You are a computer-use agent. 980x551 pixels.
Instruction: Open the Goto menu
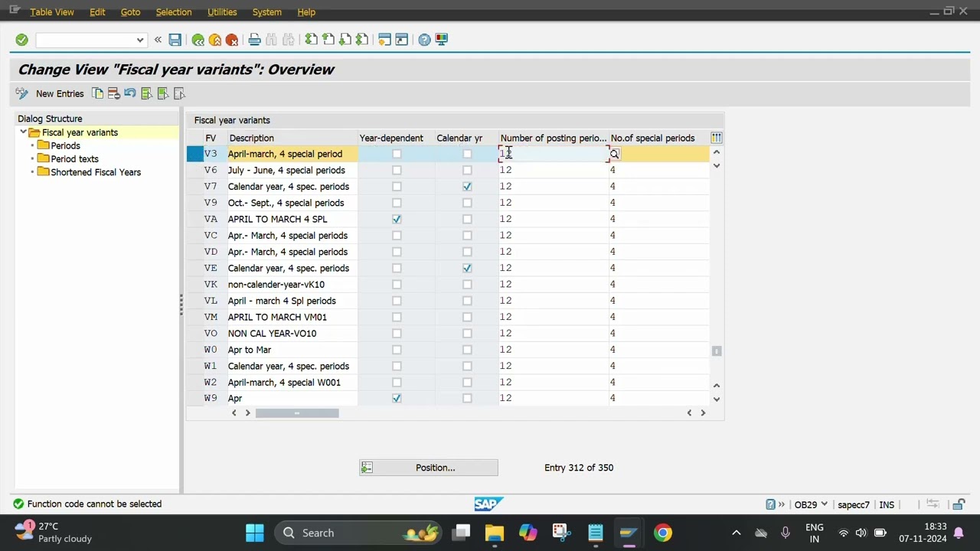pos(130,12)
